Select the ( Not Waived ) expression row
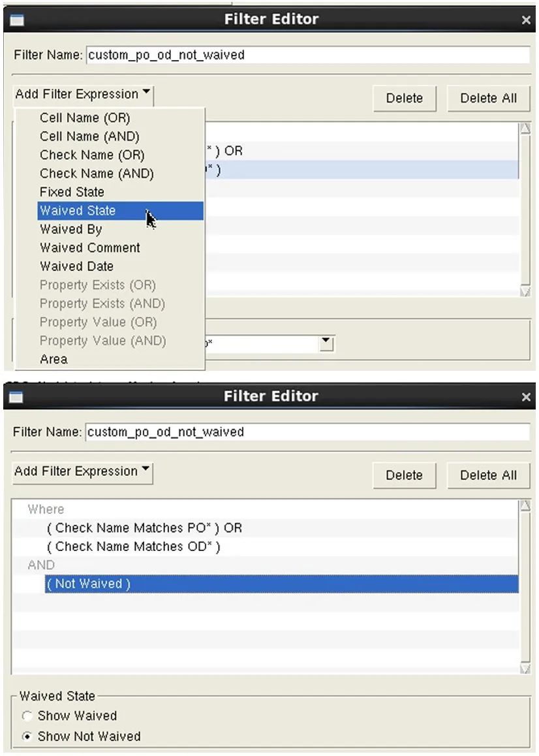This screenshot has width=539, height=756. (x=281, y=584)
